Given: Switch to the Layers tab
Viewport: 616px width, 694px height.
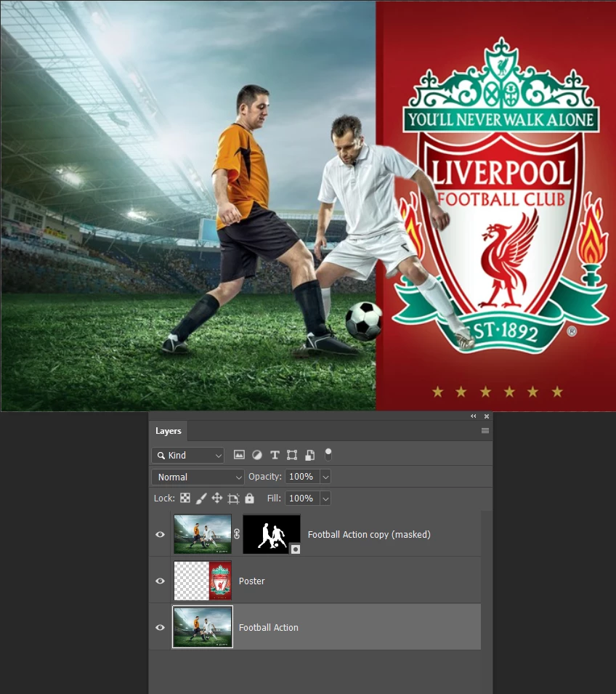Looking at the screenshot, I should pos(168,431).
